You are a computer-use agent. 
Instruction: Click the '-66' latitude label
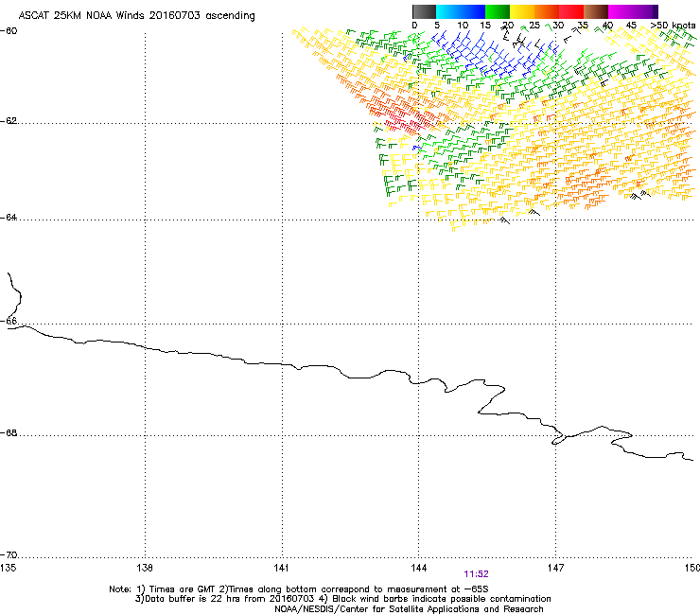(9, 321)
